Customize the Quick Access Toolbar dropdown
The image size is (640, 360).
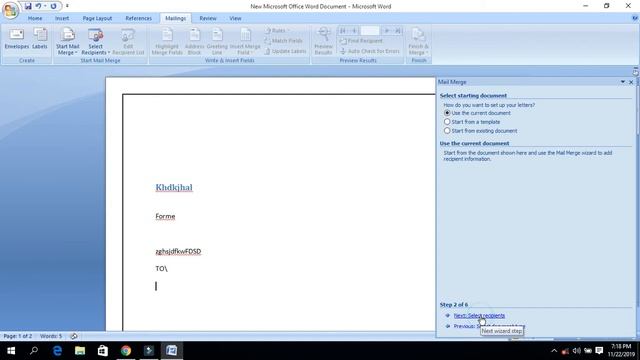pyautogui.click(x=67, y=6)
